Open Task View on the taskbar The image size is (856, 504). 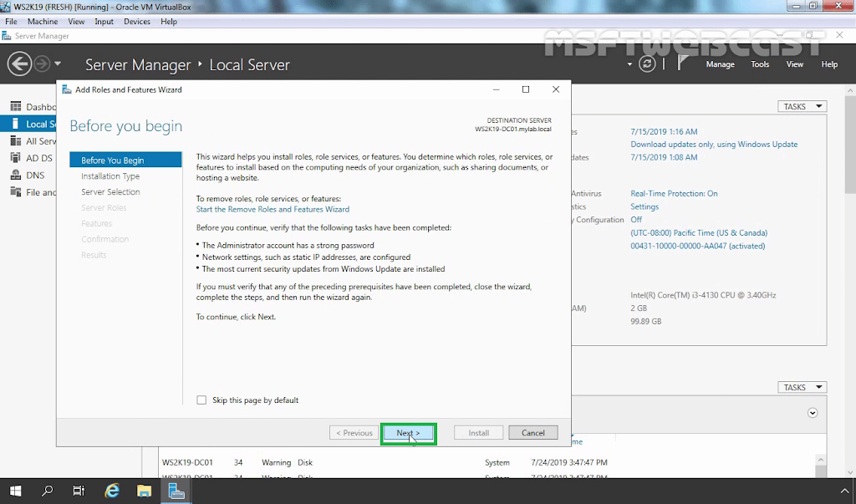(79, 491)
